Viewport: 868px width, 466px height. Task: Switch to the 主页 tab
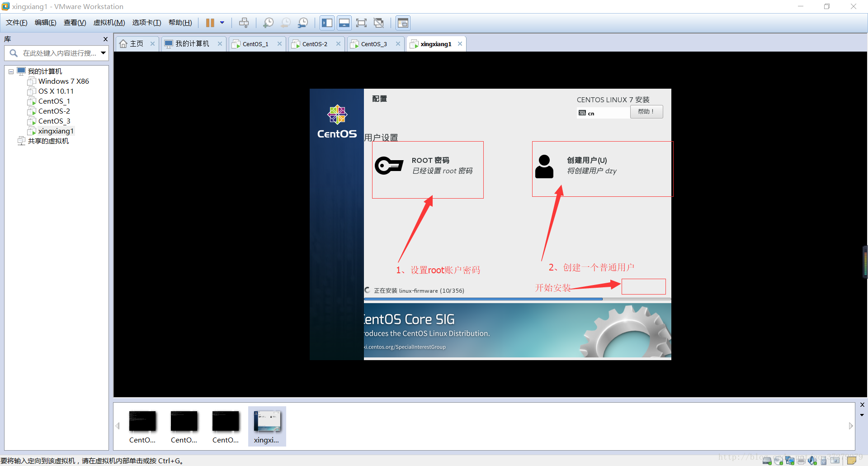coord(137,44)
